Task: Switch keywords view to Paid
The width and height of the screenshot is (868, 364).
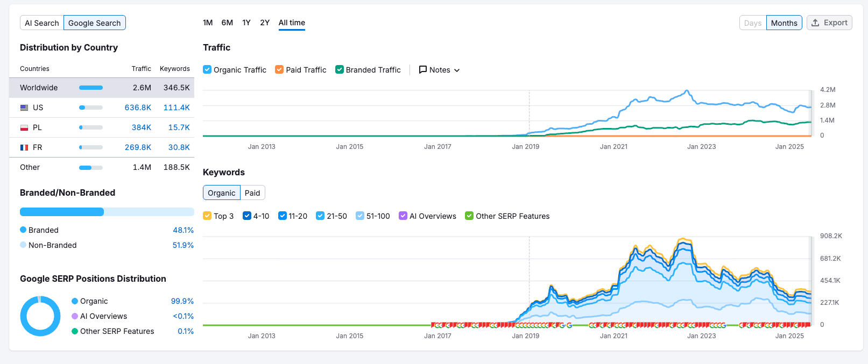Action: (252, 193)
